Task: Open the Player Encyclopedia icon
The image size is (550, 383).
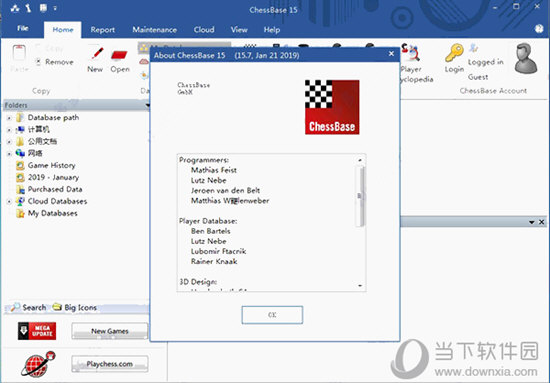Action: pyautogui.click(x=411, y=53)
